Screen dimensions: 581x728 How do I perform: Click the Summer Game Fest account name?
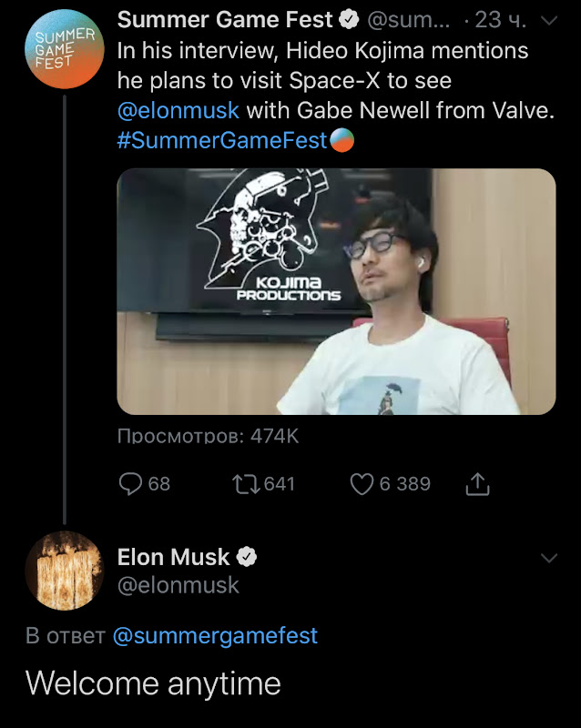click(225, 19)
